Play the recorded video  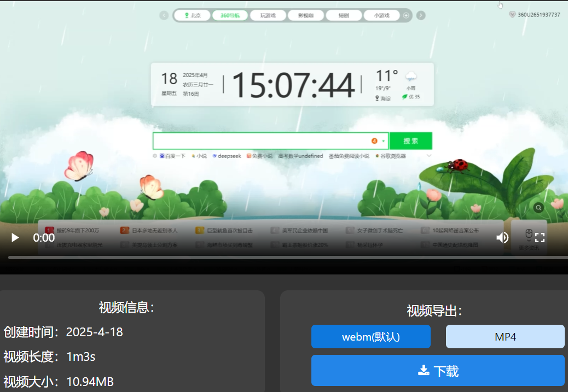(x=15, y=238)
